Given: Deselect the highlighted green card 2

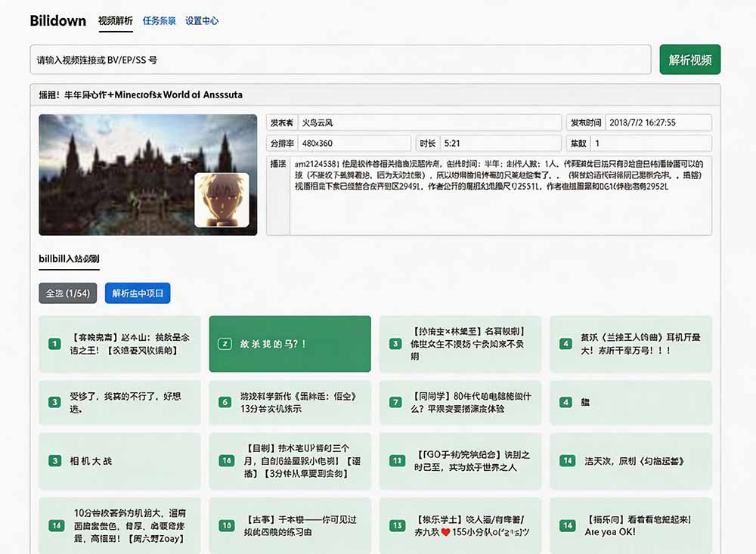Looking at the screenshot, I should (290, 344).
